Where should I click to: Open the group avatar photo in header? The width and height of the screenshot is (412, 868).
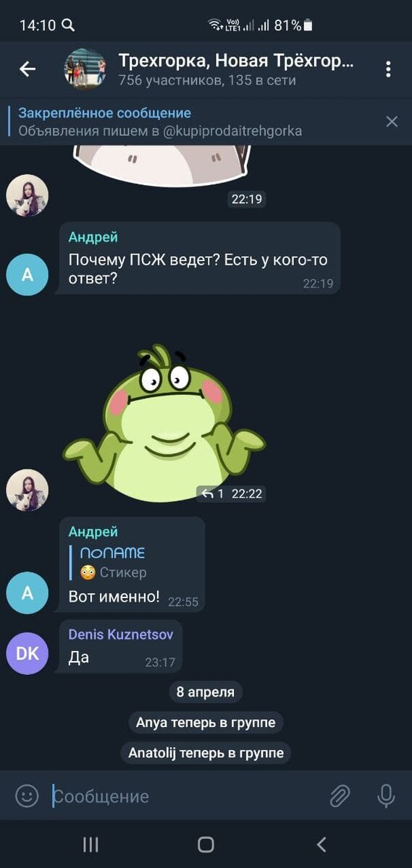(85, 69)
